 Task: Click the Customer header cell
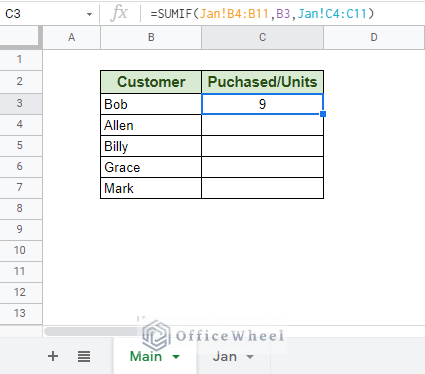tap(151, 82)
